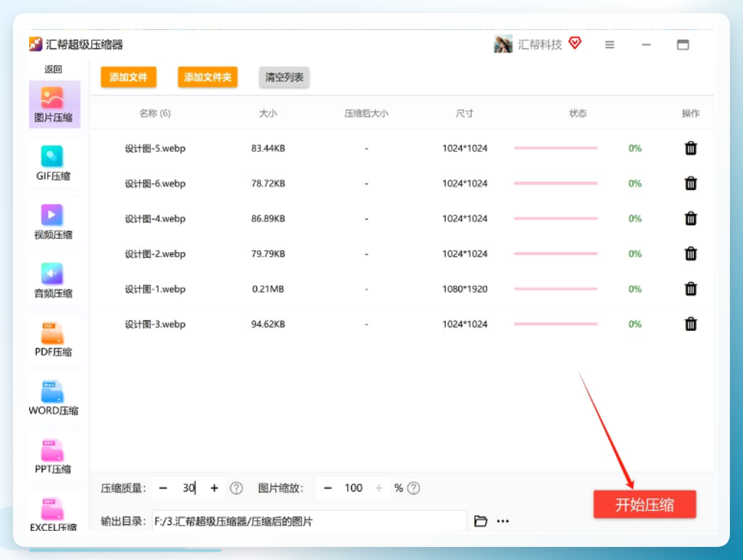The width and height of the screenshot is (743, 560).
Task: Select file name 设计图-1.webp
Action: pos(155,289)
